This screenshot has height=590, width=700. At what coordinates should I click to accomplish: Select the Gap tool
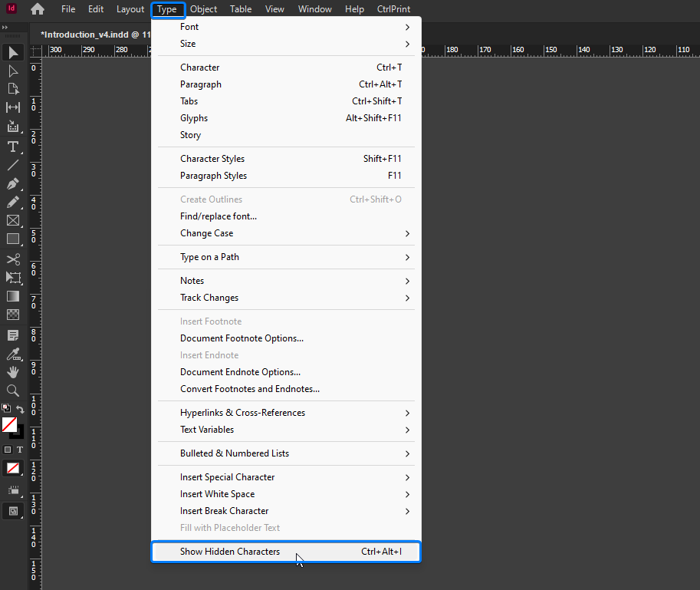click(x=13, y=107)
